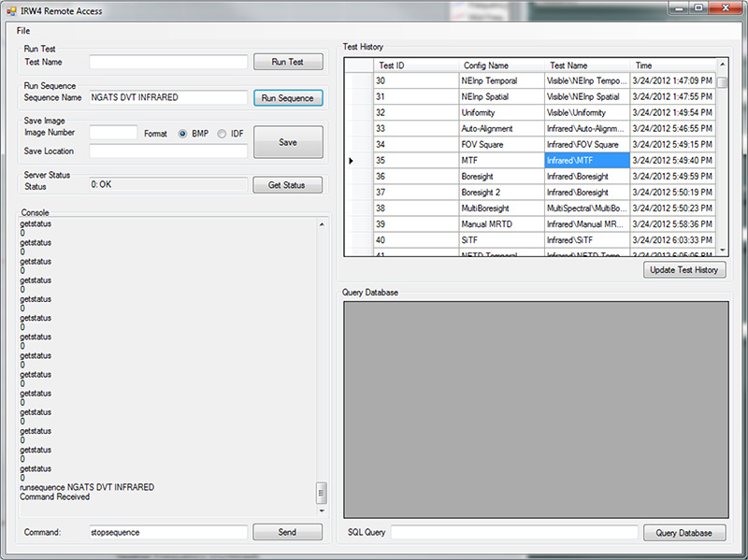The height and width of the screenshot is (560, 748).
Task: Focus the Image Number text box
Action: [x=113, y=134]
